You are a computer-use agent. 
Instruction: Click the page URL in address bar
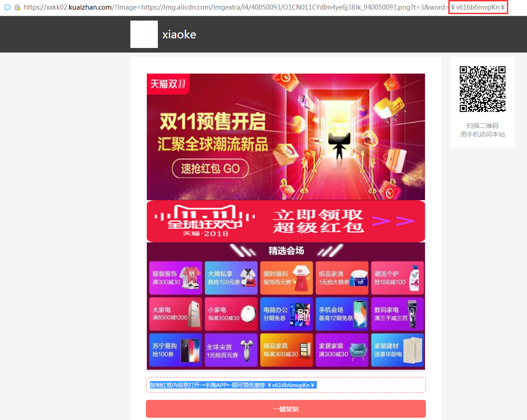click(264, 7)
